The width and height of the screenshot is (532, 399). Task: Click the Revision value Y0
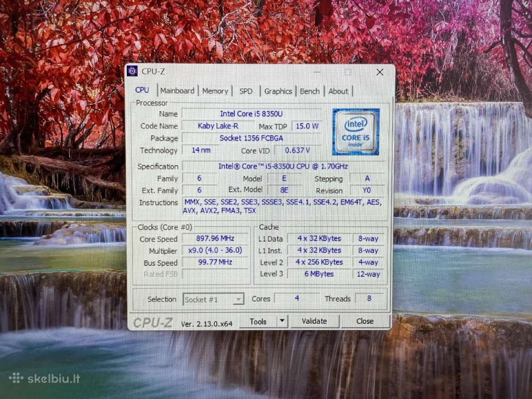tap(367, 190)
